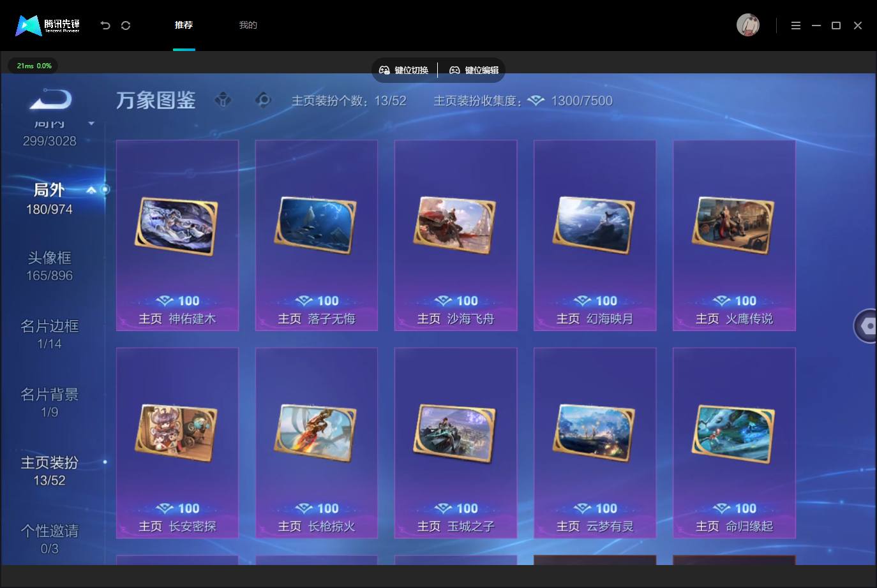
Task: Select 名片边框 1/14 category
Action: point(49,334)
